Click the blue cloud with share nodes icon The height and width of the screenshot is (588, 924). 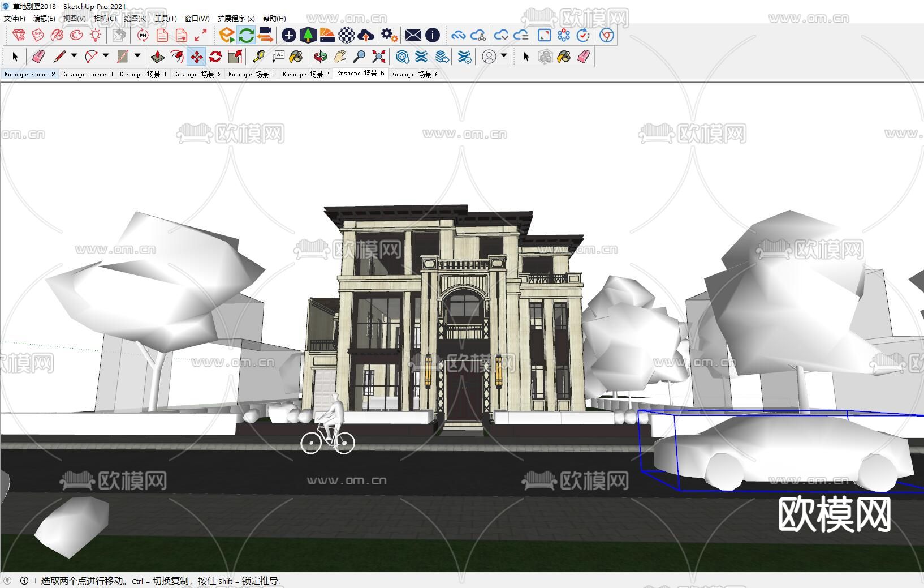pyautogui.click(x=478, y=35)
